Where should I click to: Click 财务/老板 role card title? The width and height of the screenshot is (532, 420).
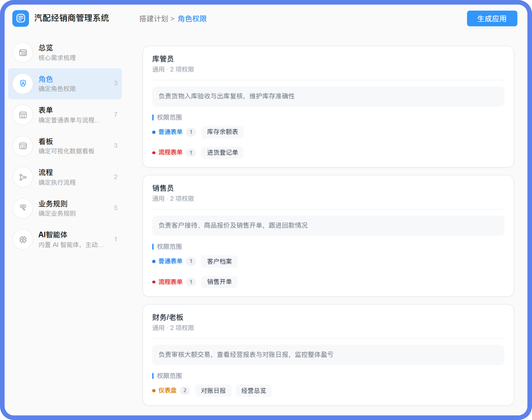tap(168, 317)
